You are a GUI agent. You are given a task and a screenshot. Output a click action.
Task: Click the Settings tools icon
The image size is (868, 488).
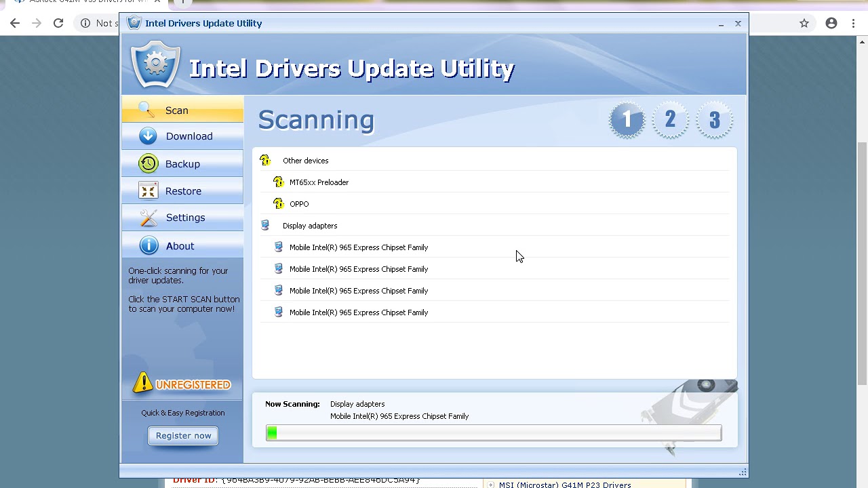148,218
